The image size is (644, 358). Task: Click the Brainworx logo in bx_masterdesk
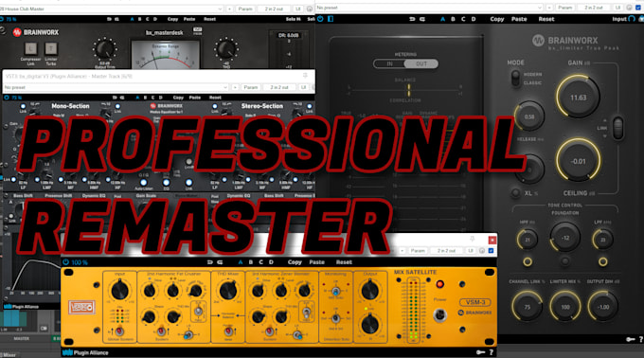point(35,32)
